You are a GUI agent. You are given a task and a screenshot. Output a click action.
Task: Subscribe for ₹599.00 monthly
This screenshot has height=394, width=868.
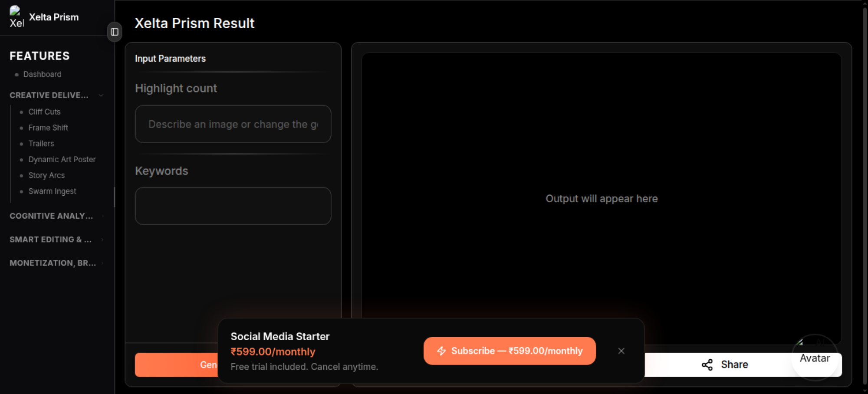[510, 351]
